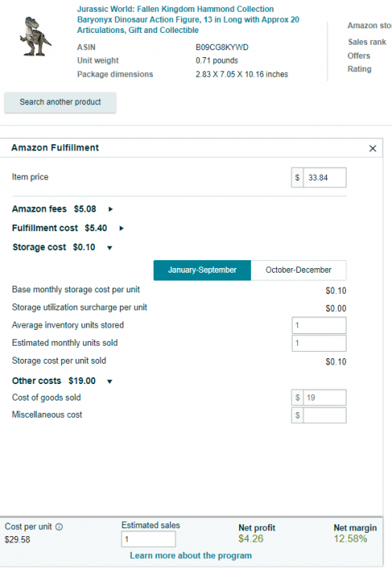Image resolution: width=392 pixels, height=569 pixels.
Task: Click the Item price input field
Action: point(325,177)
